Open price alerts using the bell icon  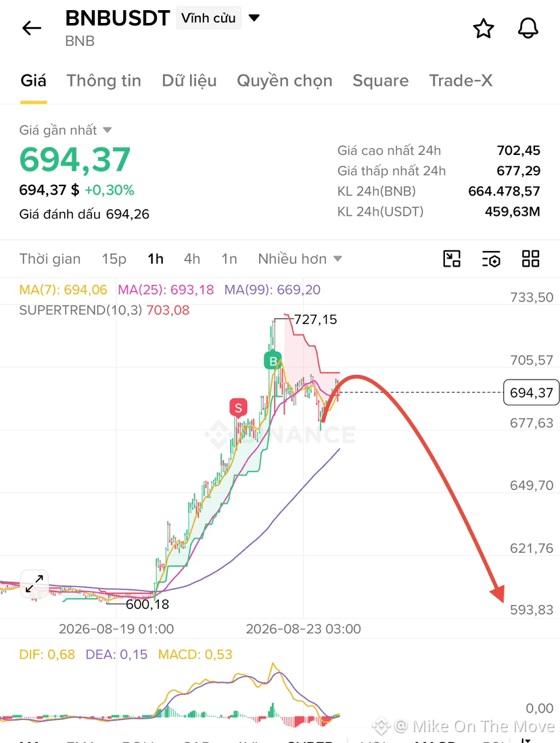point(528,28)
